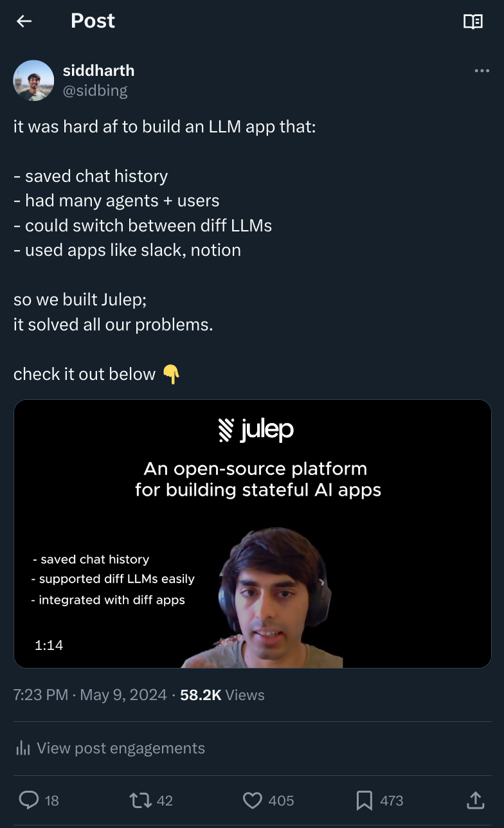Like the post with heart icon
The width and height of the screenshot is (504, 828).
(x=253, y=800)
